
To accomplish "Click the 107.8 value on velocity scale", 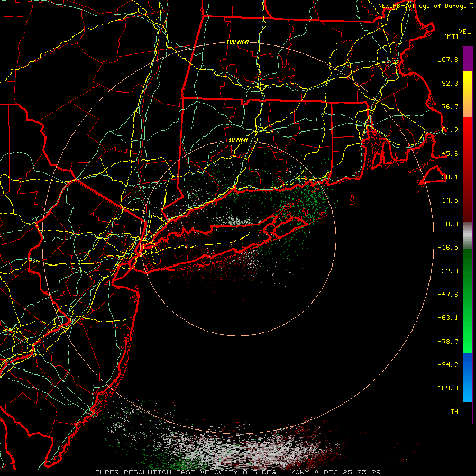I will pyautogui.click(x=448, y=59).
